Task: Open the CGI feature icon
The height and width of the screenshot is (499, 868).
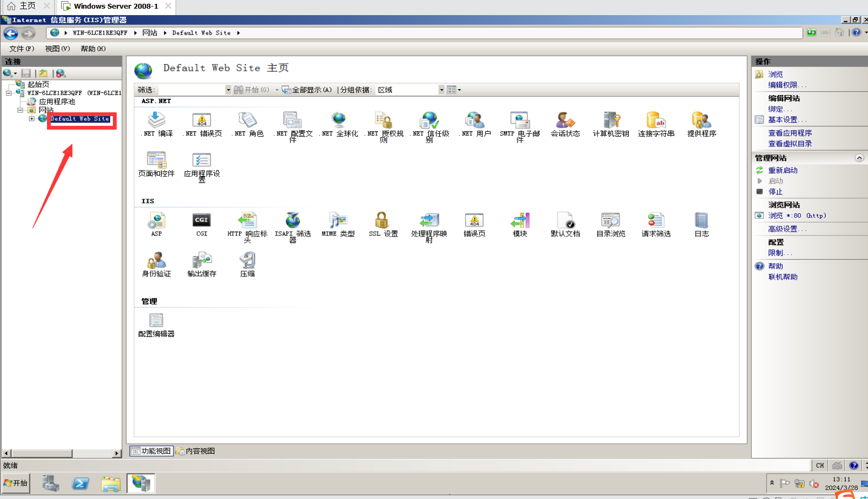Action: 201,224
